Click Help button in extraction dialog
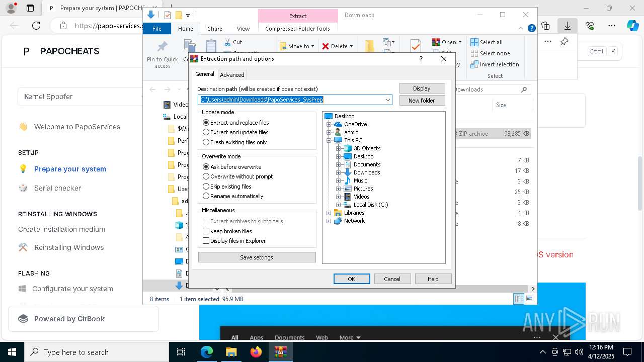The height and width of the screenshot is (362, 644). 433,279
